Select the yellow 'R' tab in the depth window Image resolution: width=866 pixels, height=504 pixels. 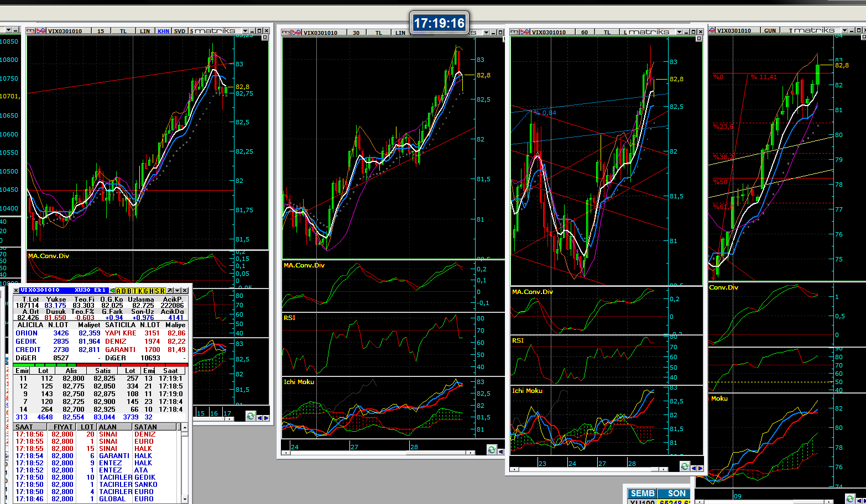click(x=163, y=291)
